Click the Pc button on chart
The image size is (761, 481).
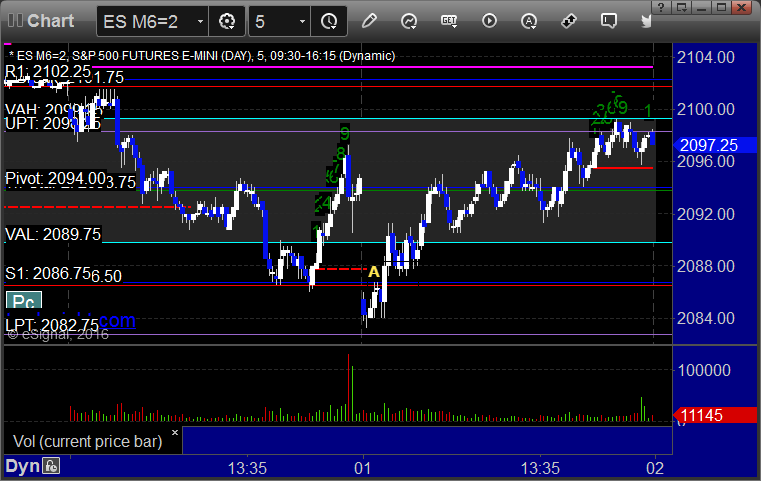click(24, 301)
